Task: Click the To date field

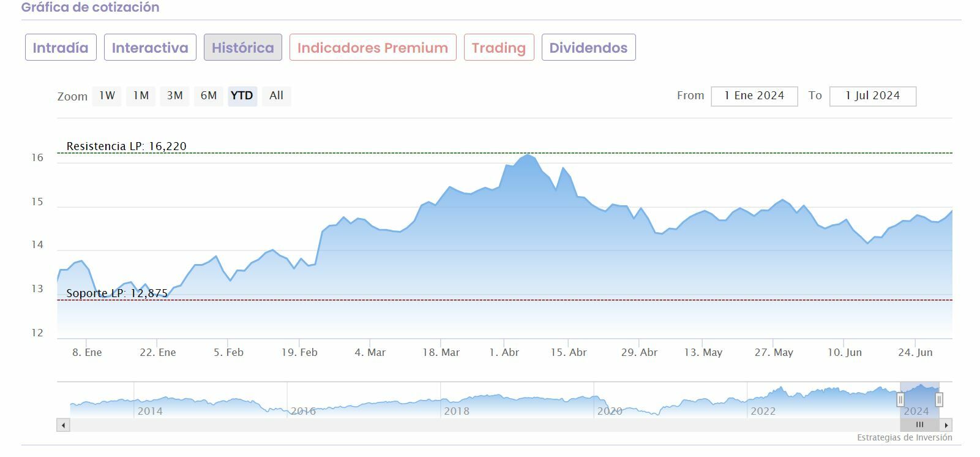Action: click(872, 96)
